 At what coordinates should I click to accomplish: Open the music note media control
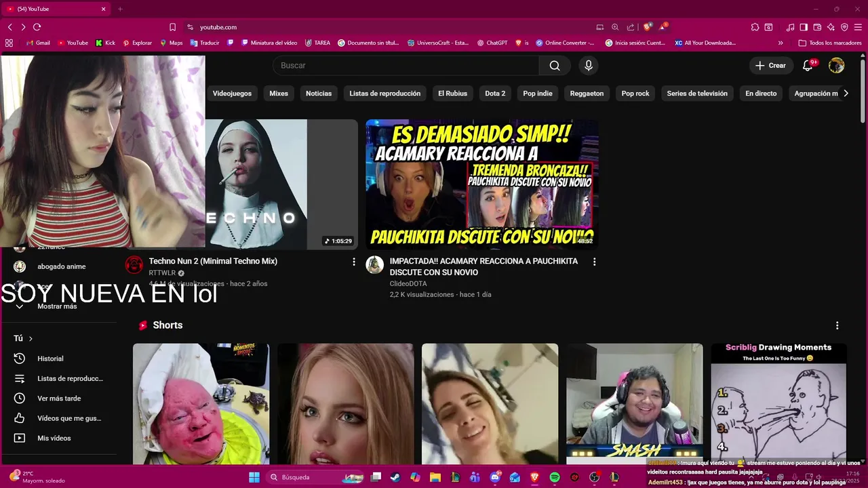[x=790, y=27]
